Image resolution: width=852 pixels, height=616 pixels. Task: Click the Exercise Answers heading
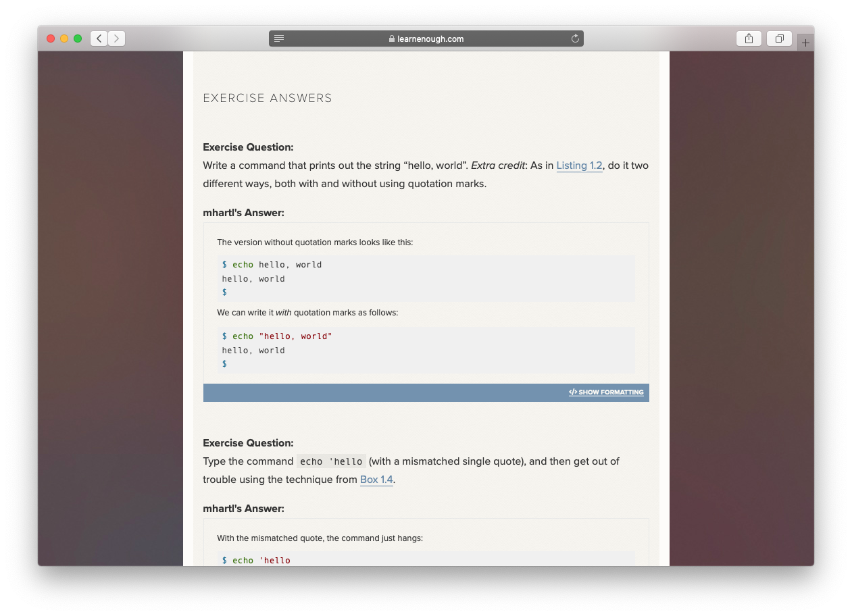tap(268, 98)
